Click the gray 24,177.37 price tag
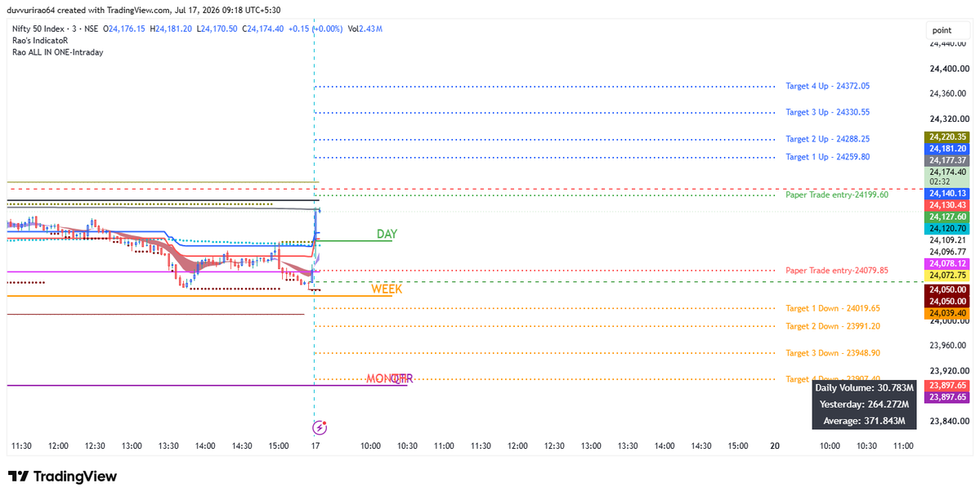Viewport: 980px width, 497px height. (947, 161)
